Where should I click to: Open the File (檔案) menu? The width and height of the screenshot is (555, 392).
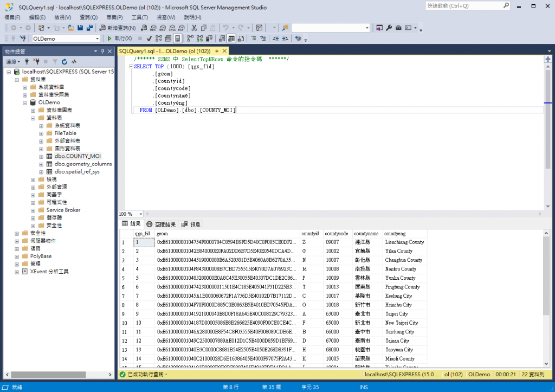coord(12,17)
